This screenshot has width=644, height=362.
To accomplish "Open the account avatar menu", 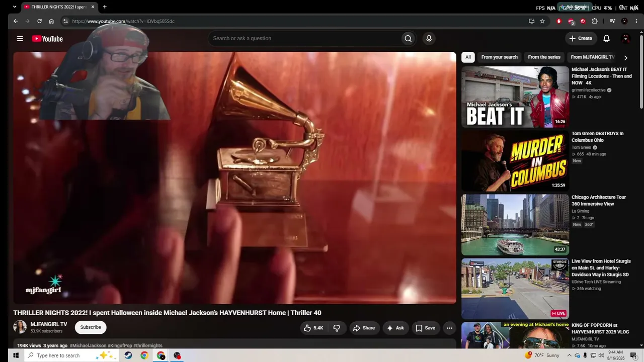I will point(626,38).
